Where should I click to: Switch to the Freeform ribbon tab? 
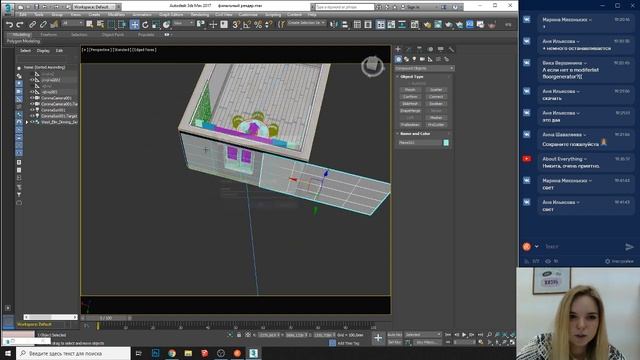49,35
